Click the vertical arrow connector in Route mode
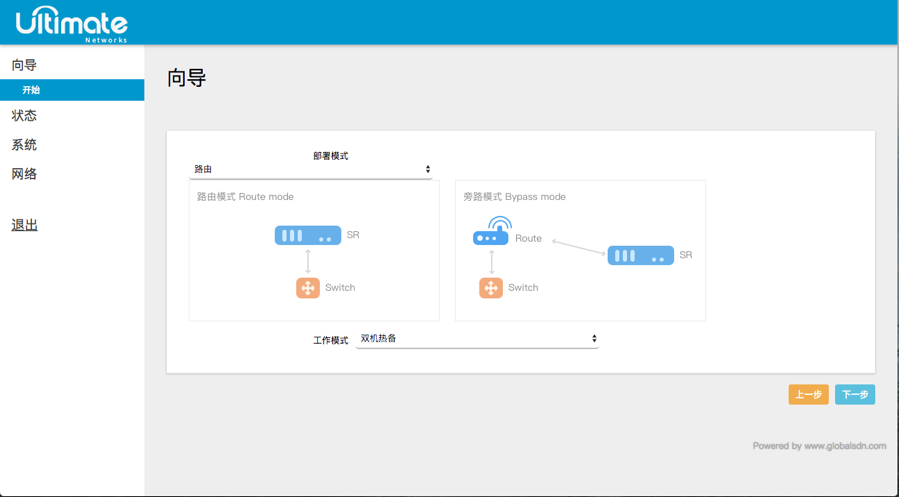This screenshot has height=497, width=899. click(308, 261)
